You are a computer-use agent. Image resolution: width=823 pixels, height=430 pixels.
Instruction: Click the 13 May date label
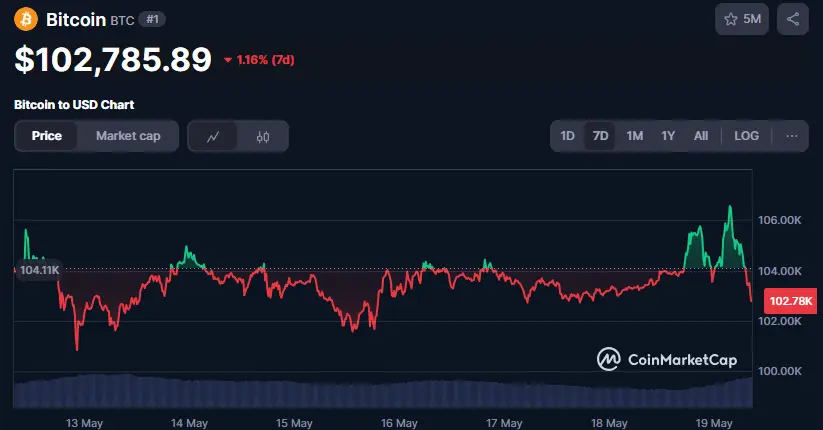[84, 423]
